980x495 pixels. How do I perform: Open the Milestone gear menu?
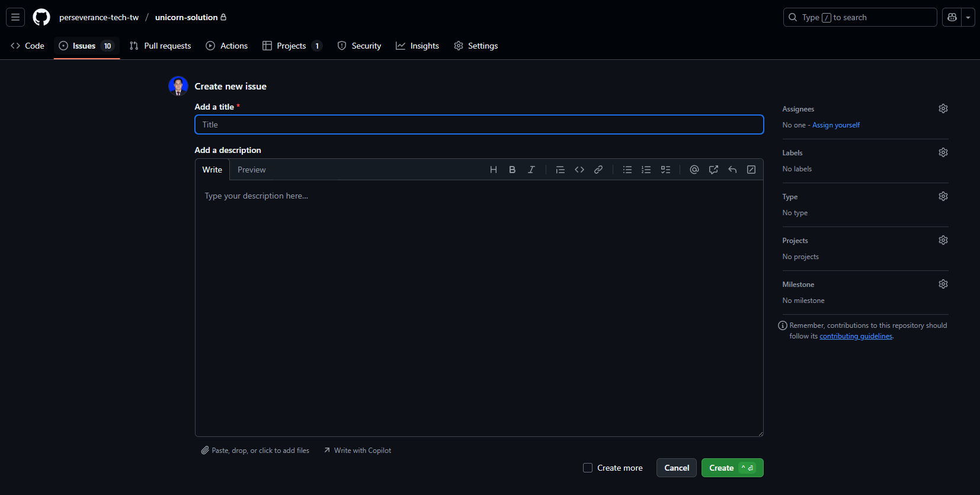943,284
